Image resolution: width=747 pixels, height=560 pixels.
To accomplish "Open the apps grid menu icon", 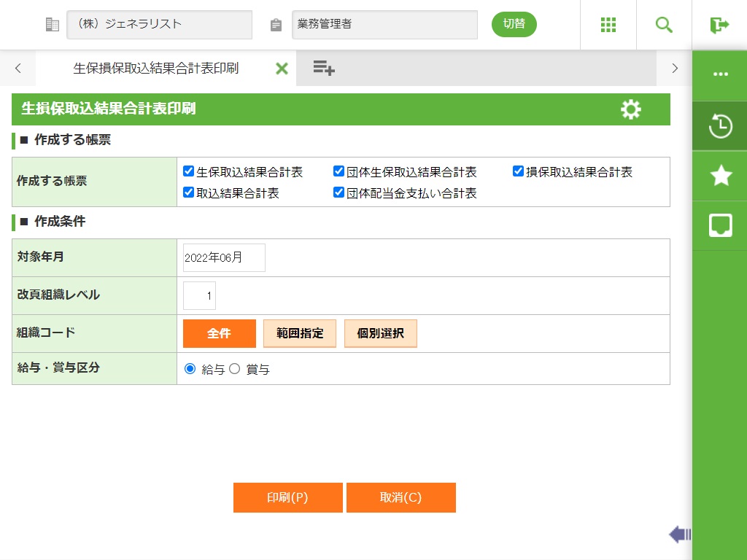I will point(608,25).
